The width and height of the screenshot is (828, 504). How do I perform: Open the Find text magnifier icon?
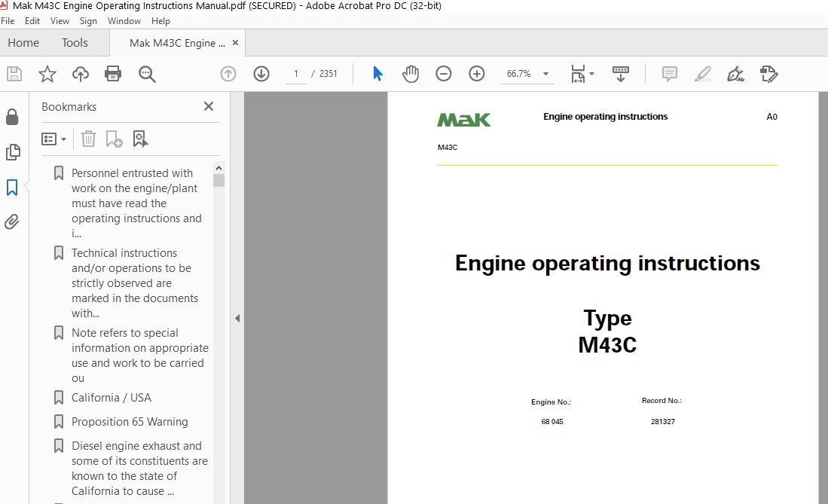tap(147, 74)
